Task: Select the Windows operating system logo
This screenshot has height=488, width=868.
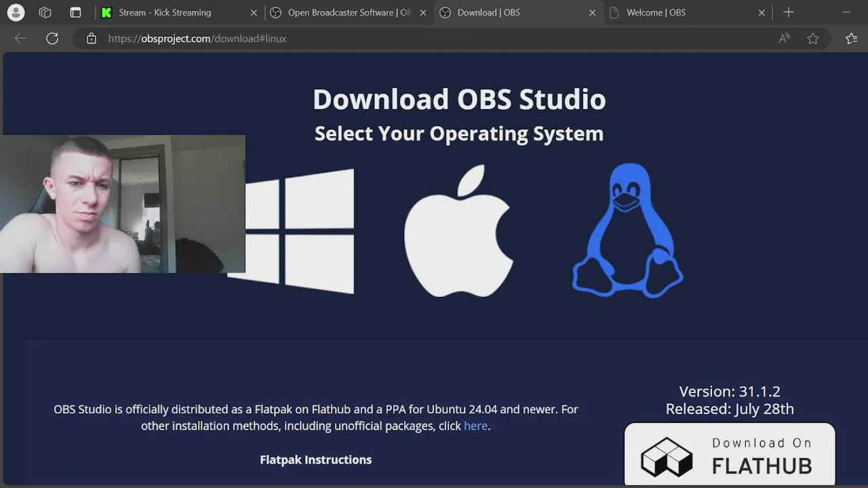Action: [x=300, y=231]
